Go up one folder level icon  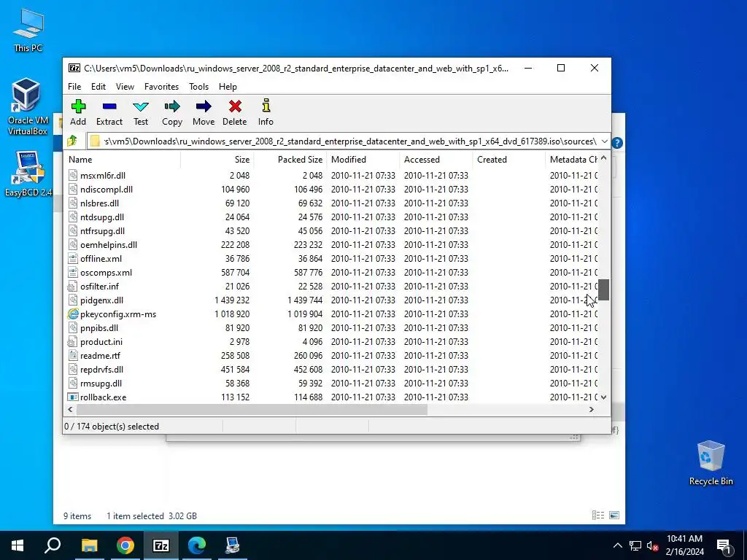click(x=72, y=141)
